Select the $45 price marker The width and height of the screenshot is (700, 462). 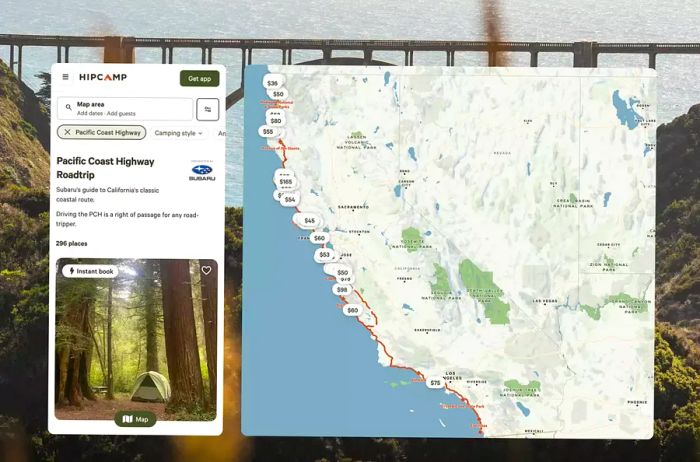point(309,221)
